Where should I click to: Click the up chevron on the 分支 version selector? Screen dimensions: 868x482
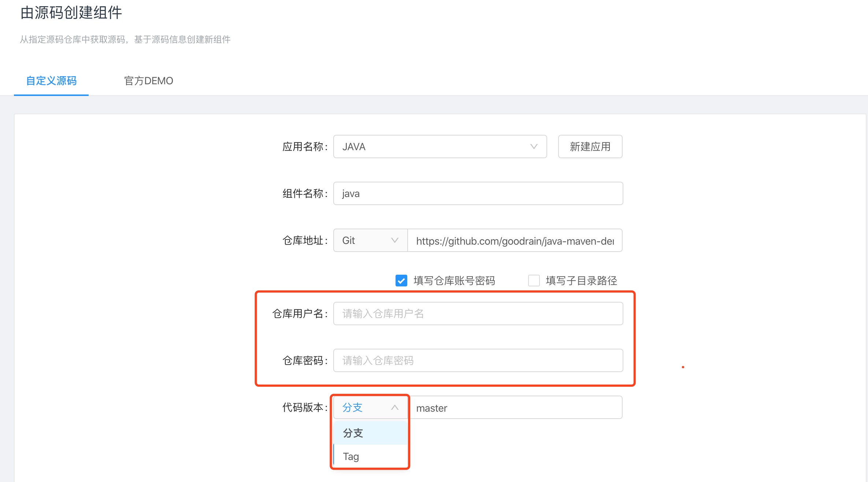pos(394,407)
